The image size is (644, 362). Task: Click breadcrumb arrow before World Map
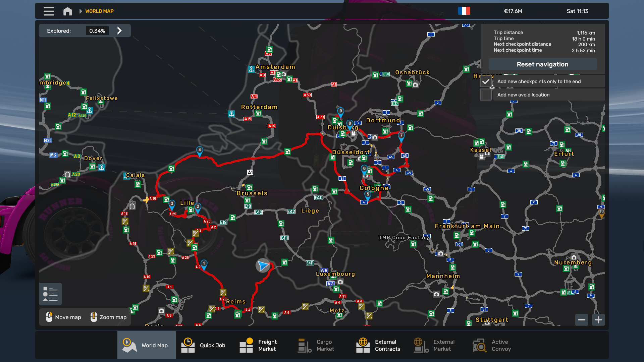(80, 11)
